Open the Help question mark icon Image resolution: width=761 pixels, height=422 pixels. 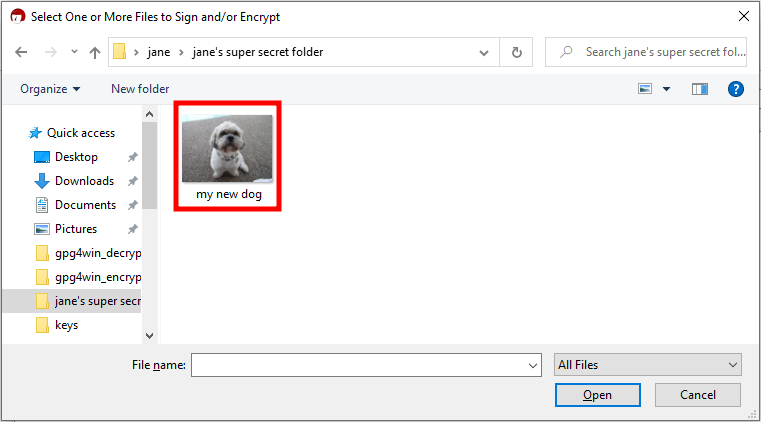pyautogui.click(x=736, y=89)
